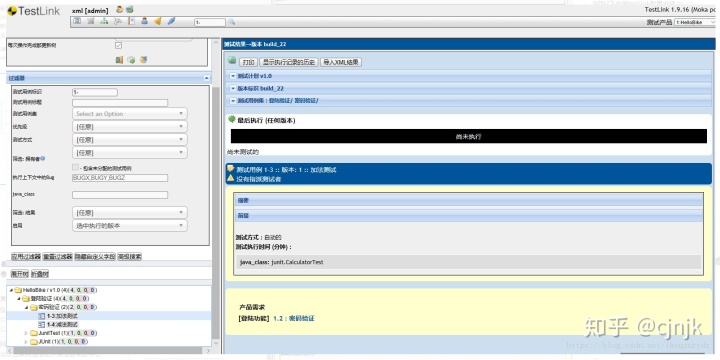720x360 pixels.
Task: Collapse the 版本标识 build_22 section
Action: [233, 89]
